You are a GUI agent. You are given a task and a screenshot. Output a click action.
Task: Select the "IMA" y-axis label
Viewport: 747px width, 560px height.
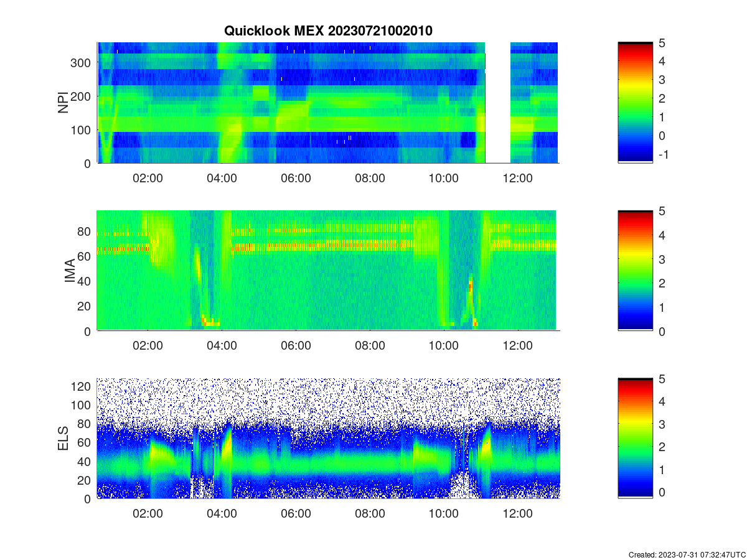[70, 271]
